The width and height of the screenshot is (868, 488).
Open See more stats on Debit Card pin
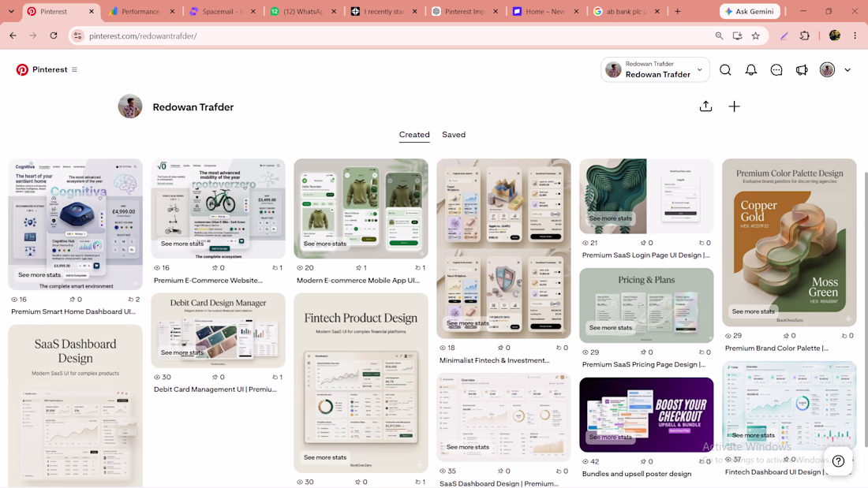click(182, 352)
